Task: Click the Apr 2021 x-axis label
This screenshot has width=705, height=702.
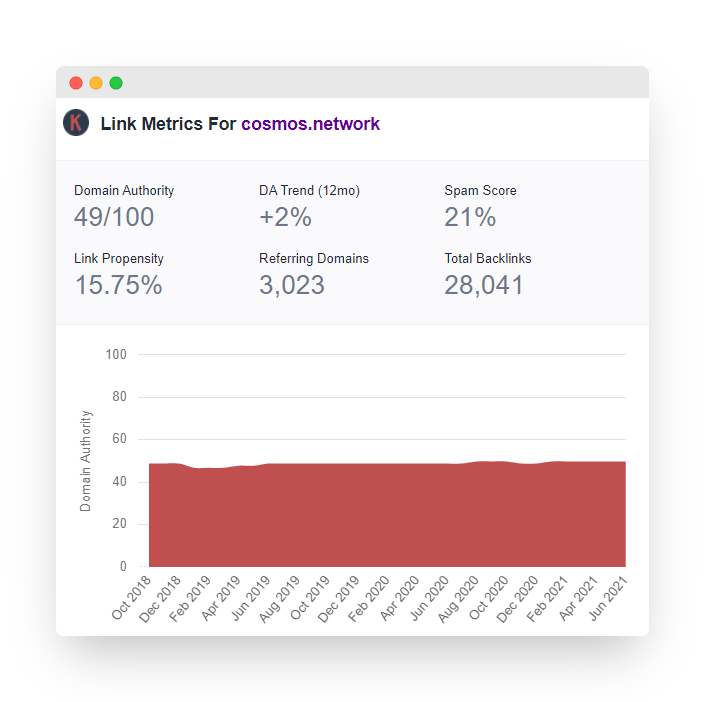Action: (579, 598)
